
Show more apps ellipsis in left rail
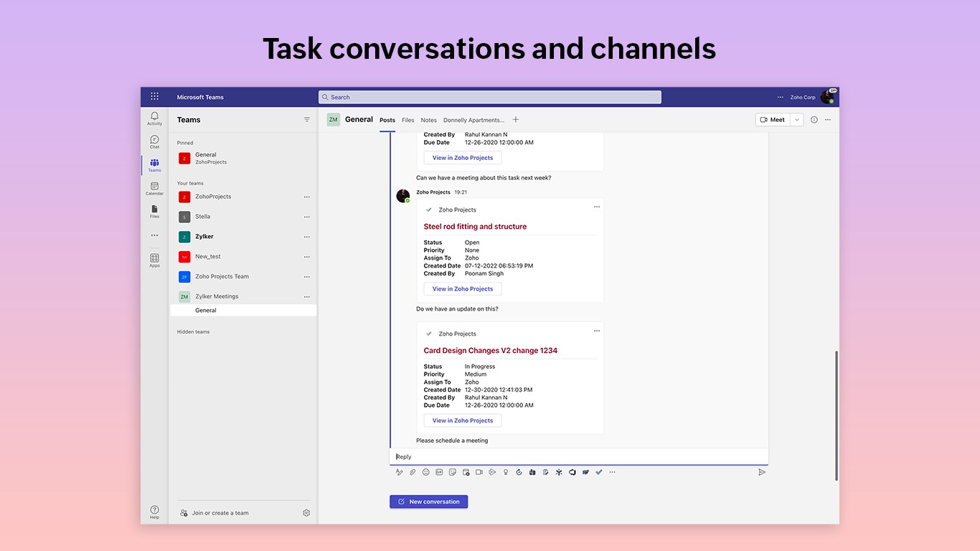154,235
